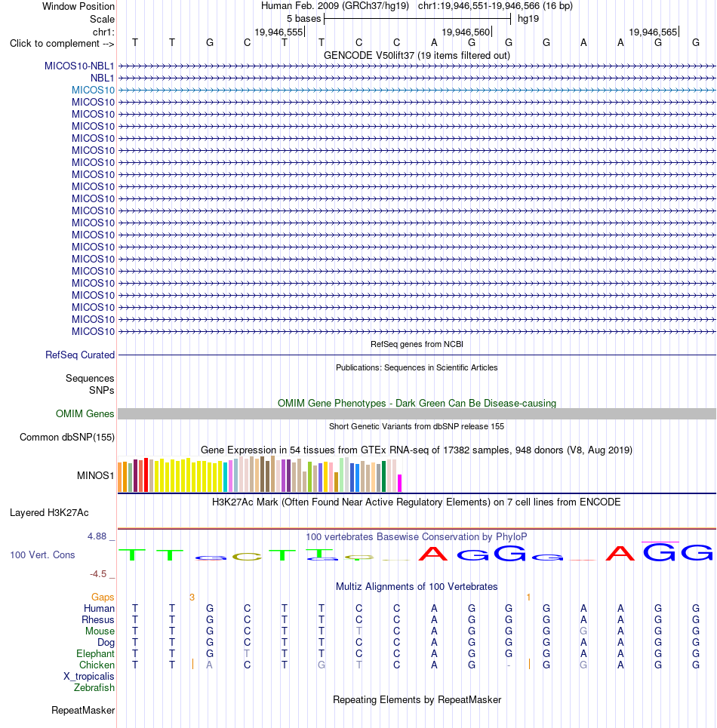Click the Window Position label
The width and height of the screenshot is (717, 728).
click(78, 7)
